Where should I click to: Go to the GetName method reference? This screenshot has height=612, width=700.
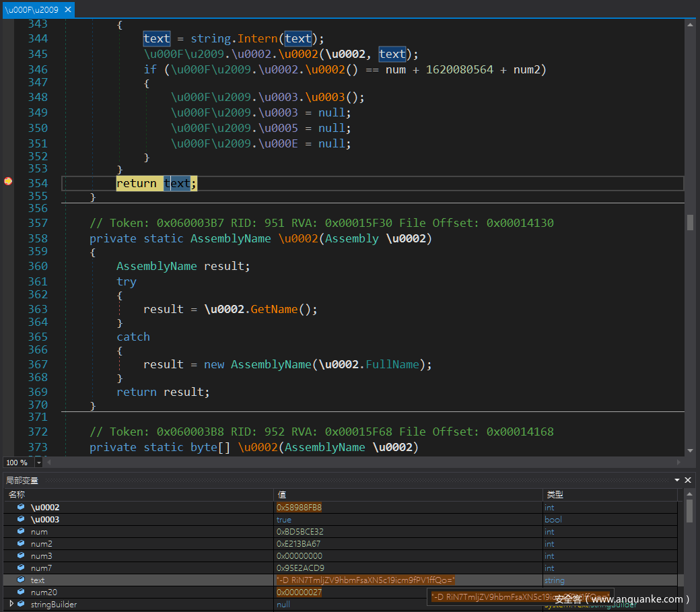273,309
